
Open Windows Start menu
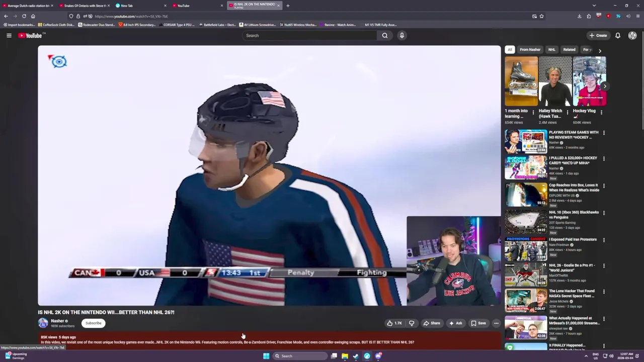(266, 356)
